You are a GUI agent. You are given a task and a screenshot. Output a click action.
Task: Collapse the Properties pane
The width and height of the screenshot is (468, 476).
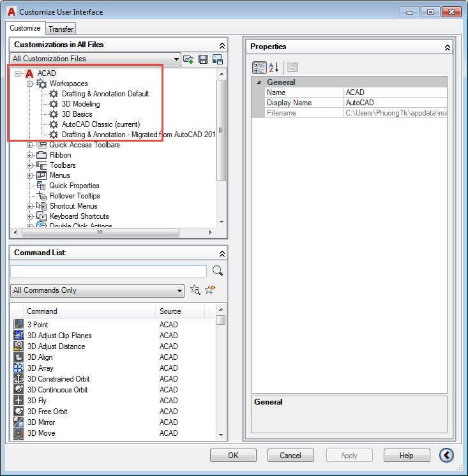[x=448, y=48]
